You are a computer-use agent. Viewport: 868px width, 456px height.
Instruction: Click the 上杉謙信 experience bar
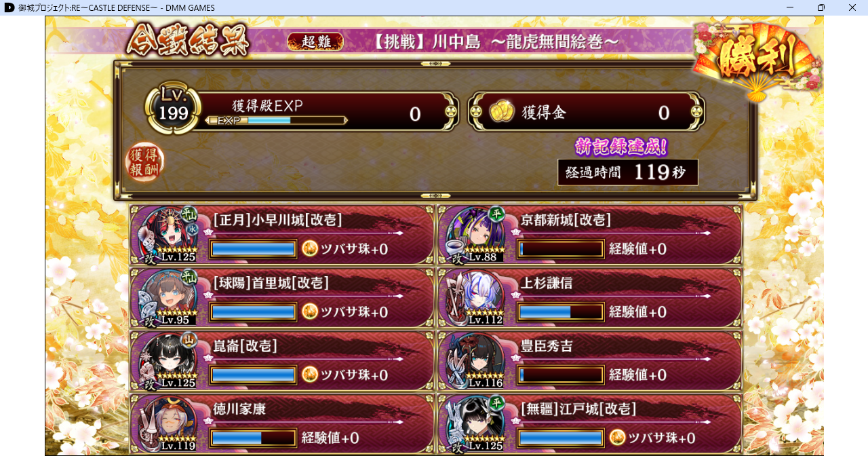click(560, 311)
